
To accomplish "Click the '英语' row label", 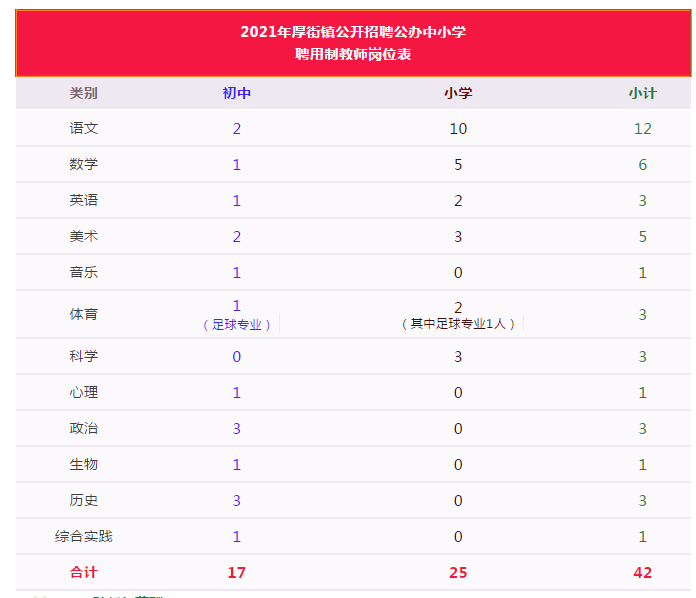I will (x=83, y=200).
